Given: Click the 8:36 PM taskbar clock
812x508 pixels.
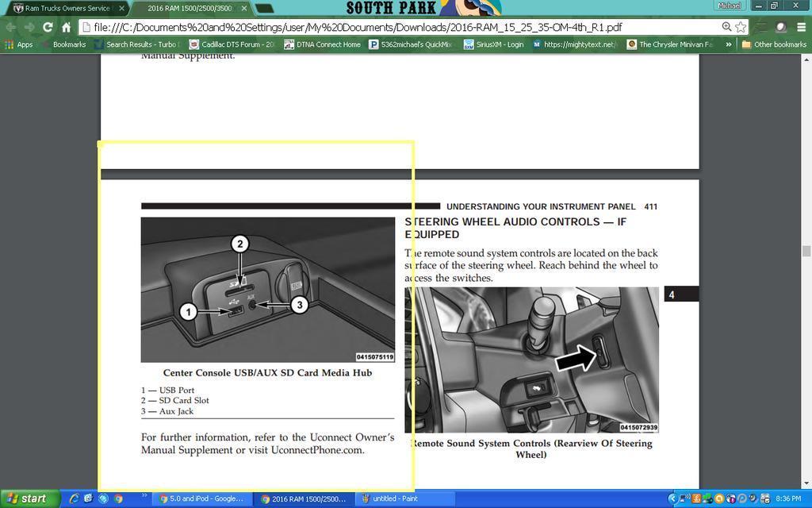Looking at the screenshot, I should point(788,498).
